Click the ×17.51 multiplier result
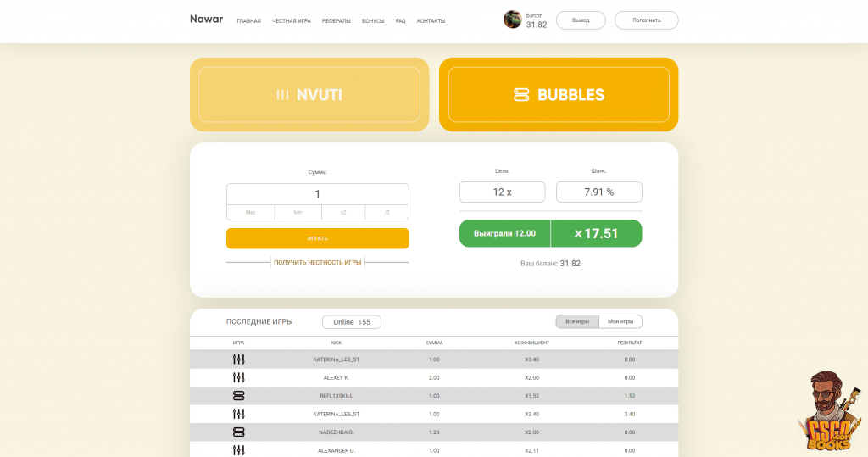The width and height of the screenshot is (868, 457). tap(596, 233)
